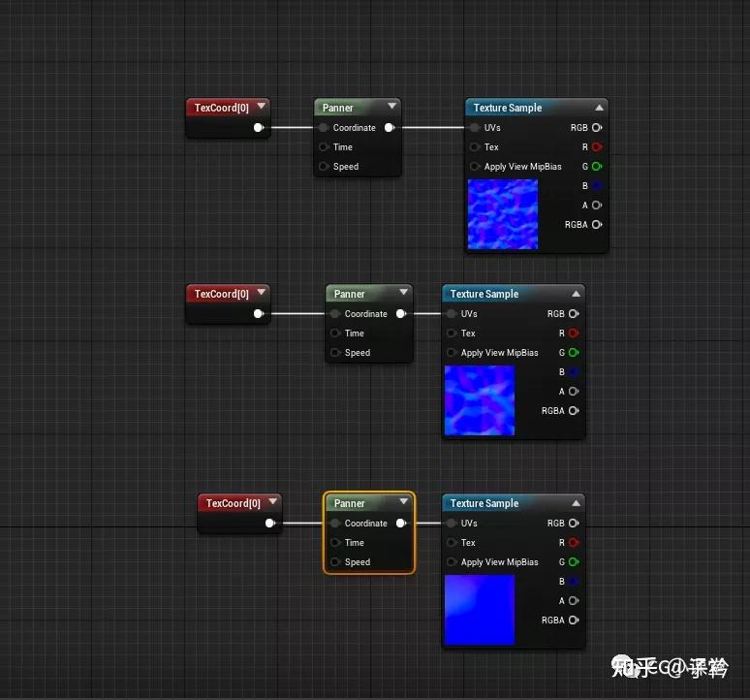Click the middle TexCoord[0] output pin
750x700 pixels.
click(x=259, y=313)
